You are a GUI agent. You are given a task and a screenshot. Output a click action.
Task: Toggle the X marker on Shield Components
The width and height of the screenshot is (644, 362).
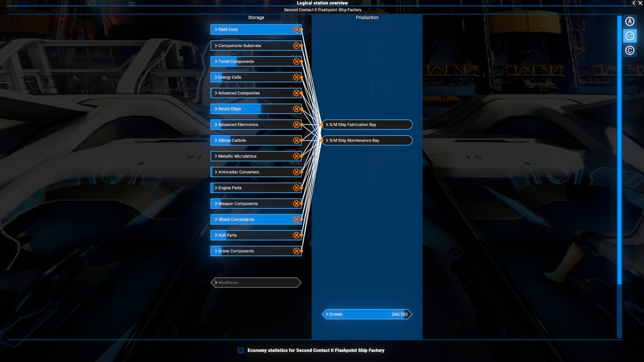[x=296, y=220]
